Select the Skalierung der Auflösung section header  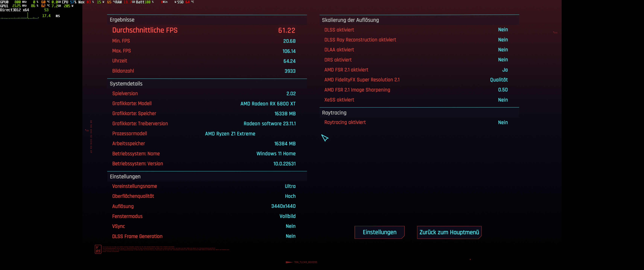350,20
